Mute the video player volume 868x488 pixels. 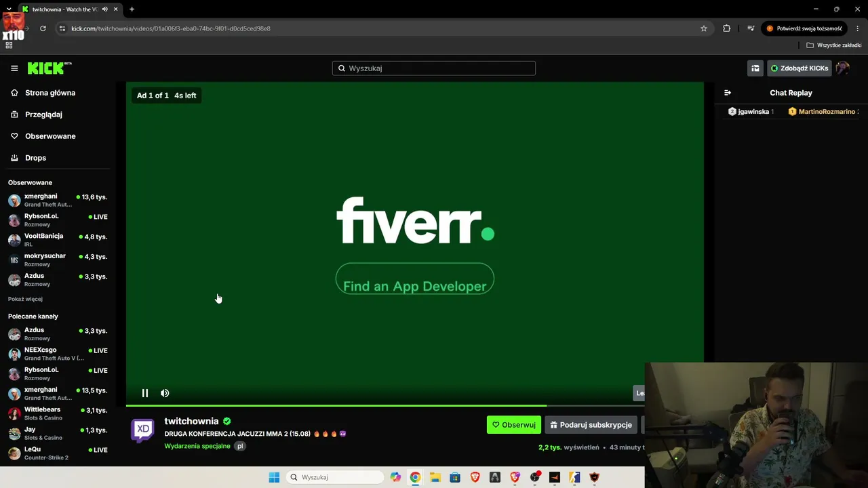pos(165,393)
